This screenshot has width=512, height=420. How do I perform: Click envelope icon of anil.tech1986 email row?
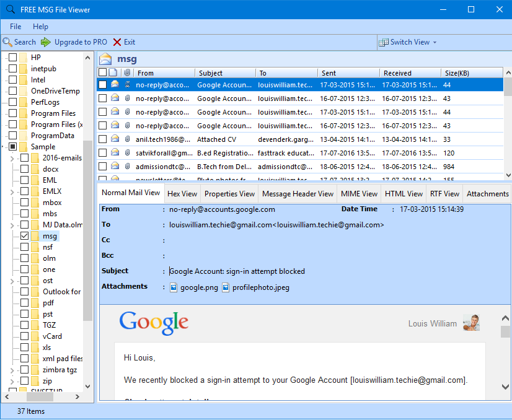115,139
